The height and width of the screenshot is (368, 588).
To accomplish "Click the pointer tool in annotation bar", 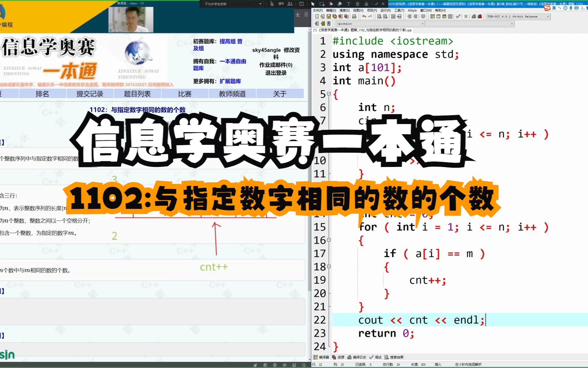I will tap(313, 4).
